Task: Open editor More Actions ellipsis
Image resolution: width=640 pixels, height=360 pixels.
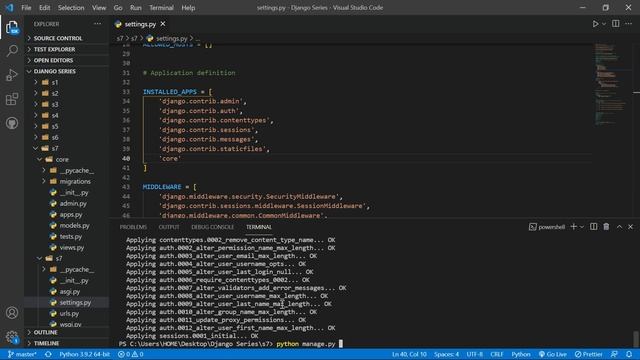Action: pyautogui.click(x=629, y=24)
